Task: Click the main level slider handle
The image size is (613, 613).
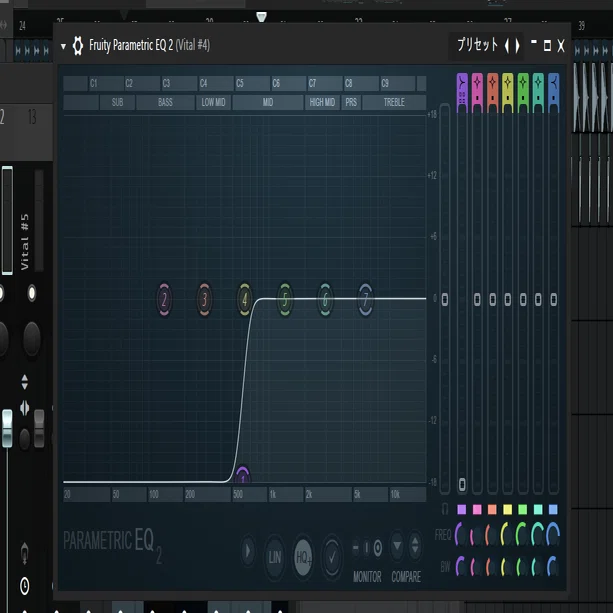Action: point(445,299)
